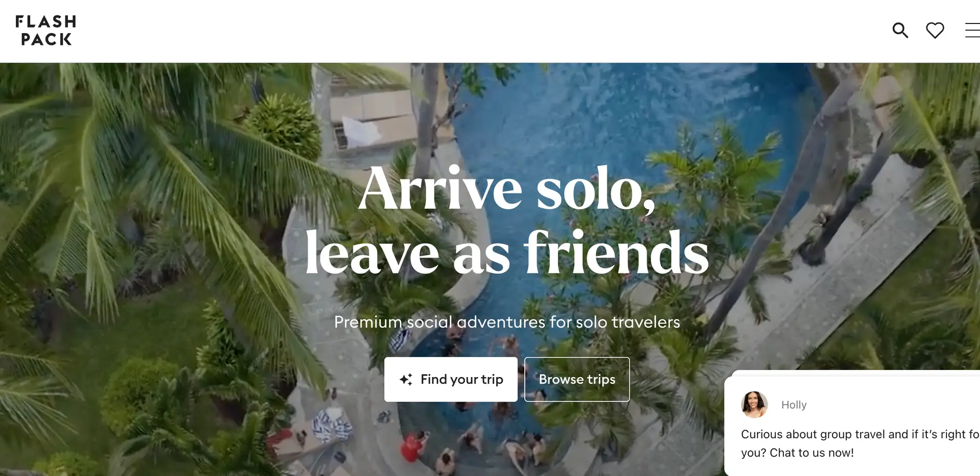
Task: Select the 'Premium social adventures' subtitle text
Action: coord(507,322)
